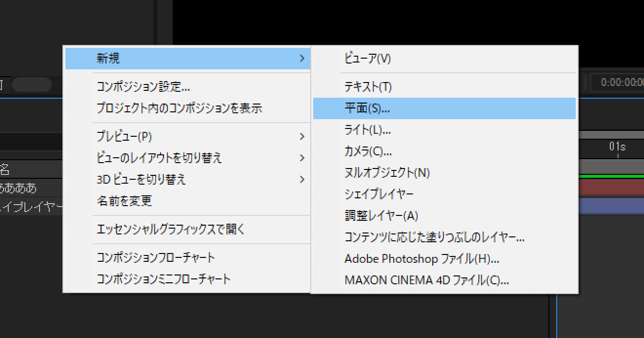Create Adobe Photoshop ファイル(H)...
644x338 pixels.
pos(444,258)
